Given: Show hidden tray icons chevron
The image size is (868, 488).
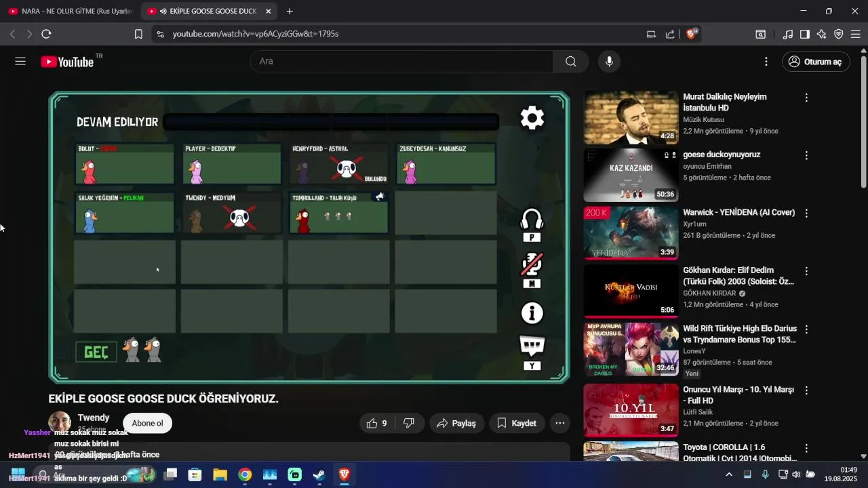Looking at the screenshot, I should click(x=729, y=474).
